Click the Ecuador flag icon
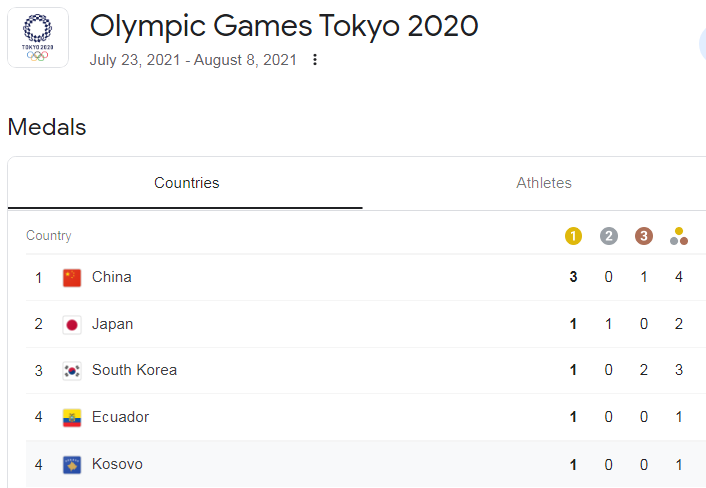This screenshot has height=488, width=706. (x=72, y=417)
